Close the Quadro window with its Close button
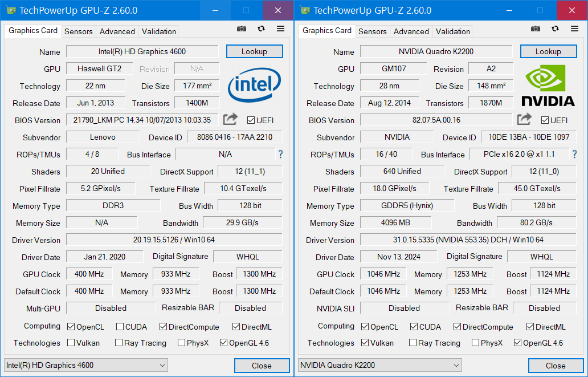 pos(556,365)
